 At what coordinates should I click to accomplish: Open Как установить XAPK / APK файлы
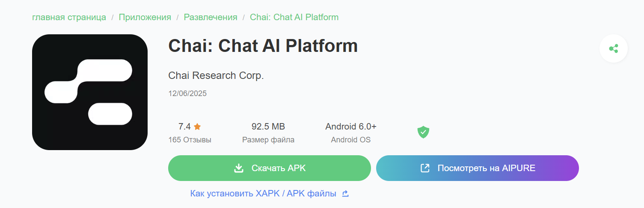(x=263, y=193)
